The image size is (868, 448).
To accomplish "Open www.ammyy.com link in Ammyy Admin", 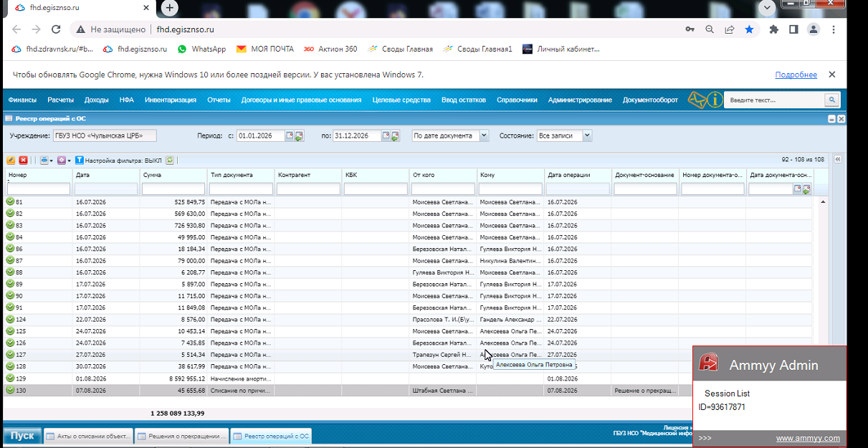I will [x=808, y=438].
